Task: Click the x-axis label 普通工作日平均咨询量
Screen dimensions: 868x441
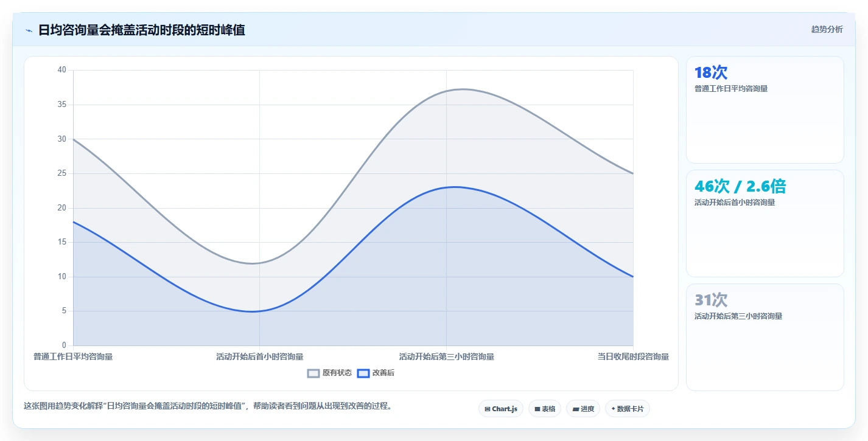Action: pyautogui.click(x=73, y=356)
